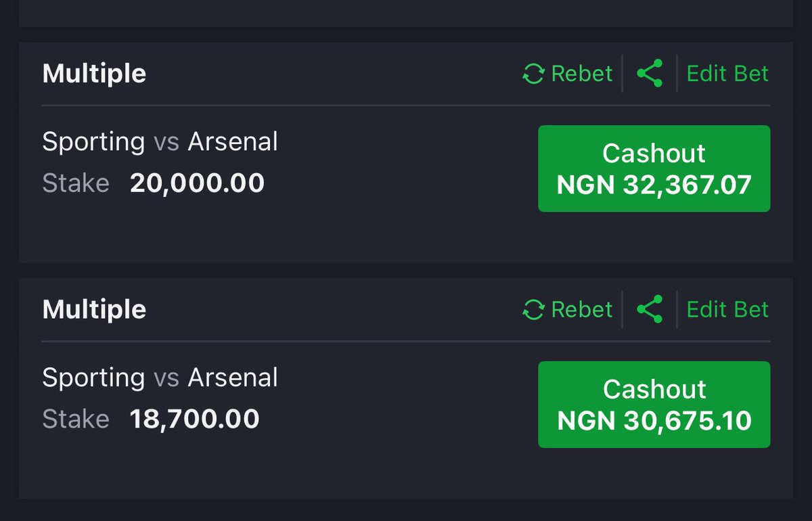The height and width of the screenshot is (521, 812).
Task: Click the Rebet refresh icon on the 18,700.00 stake bet
Action: (x=534, y=309)
